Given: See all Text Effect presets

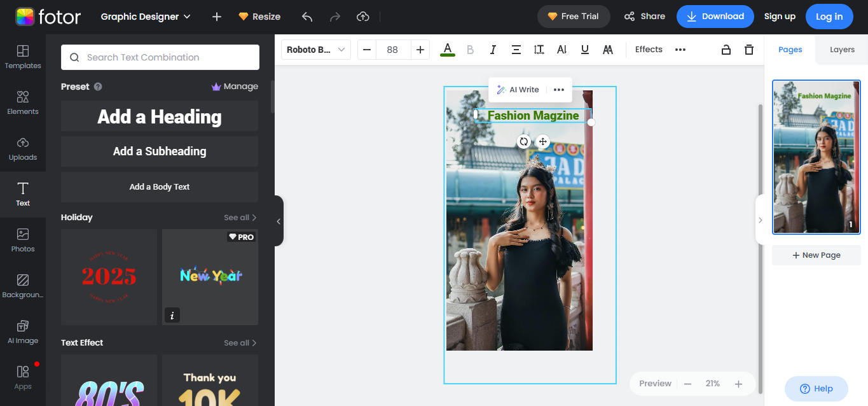Looking at the screenshot, I should point(240,343).
